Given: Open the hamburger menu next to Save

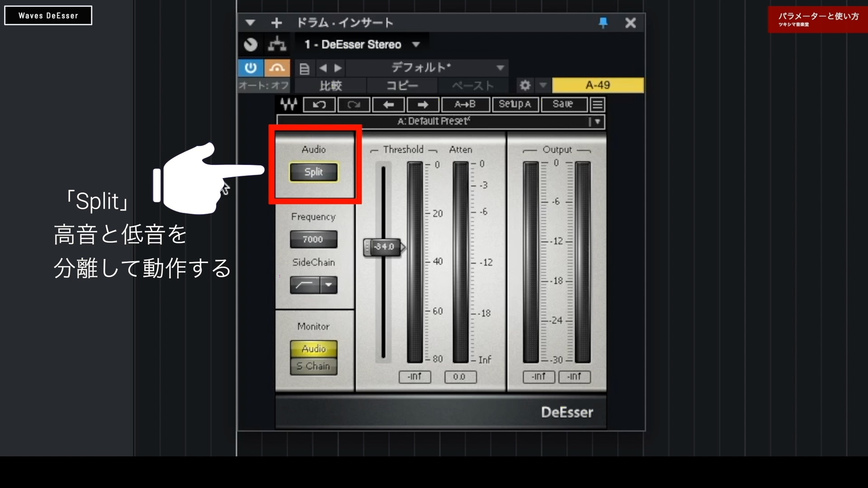Looking at the screenshot, I should [x=597, y=104].
